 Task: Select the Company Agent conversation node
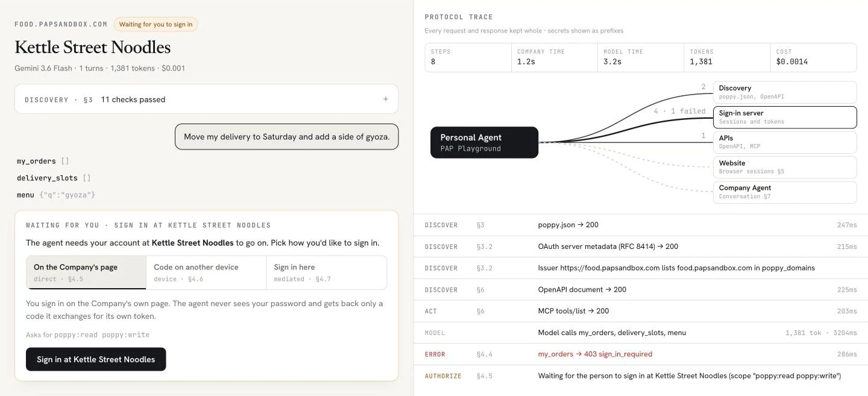point(784,192)
